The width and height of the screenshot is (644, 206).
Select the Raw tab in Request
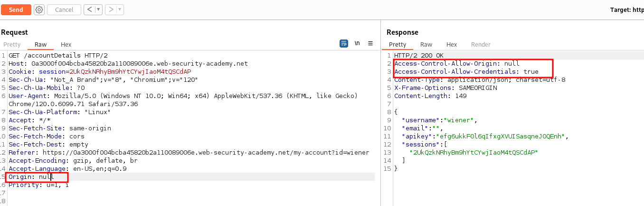40,44
